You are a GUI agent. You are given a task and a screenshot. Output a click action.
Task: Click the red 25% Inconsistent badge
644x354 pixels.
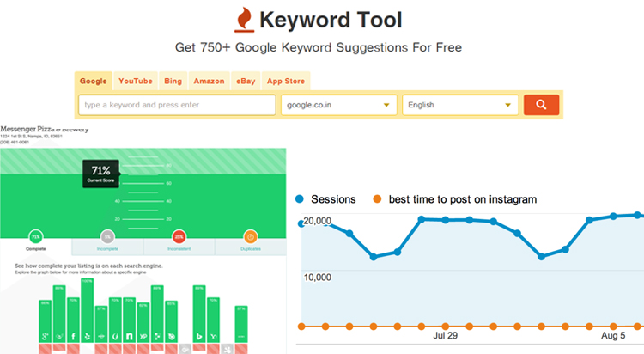179,237
